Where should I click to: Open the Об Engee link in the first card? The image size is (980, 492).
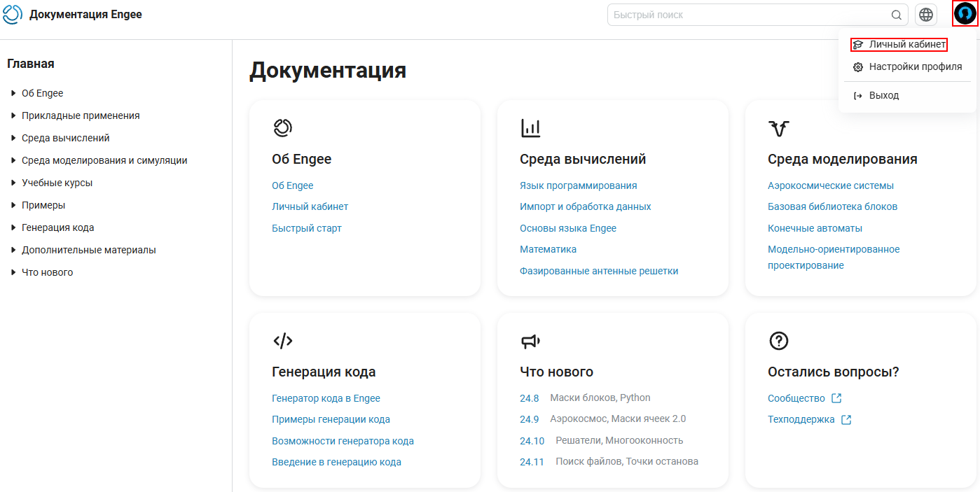click(x=293, y=185)
